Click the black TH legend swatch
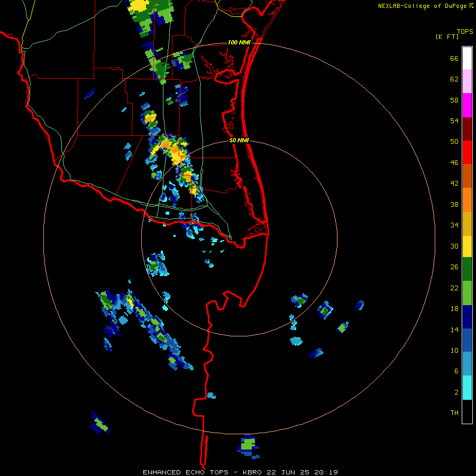 pyautogui.click(x=467, y=411)
